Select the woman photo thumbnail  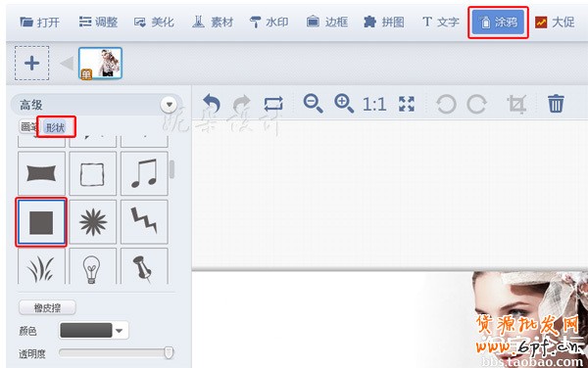pos(100,63)
